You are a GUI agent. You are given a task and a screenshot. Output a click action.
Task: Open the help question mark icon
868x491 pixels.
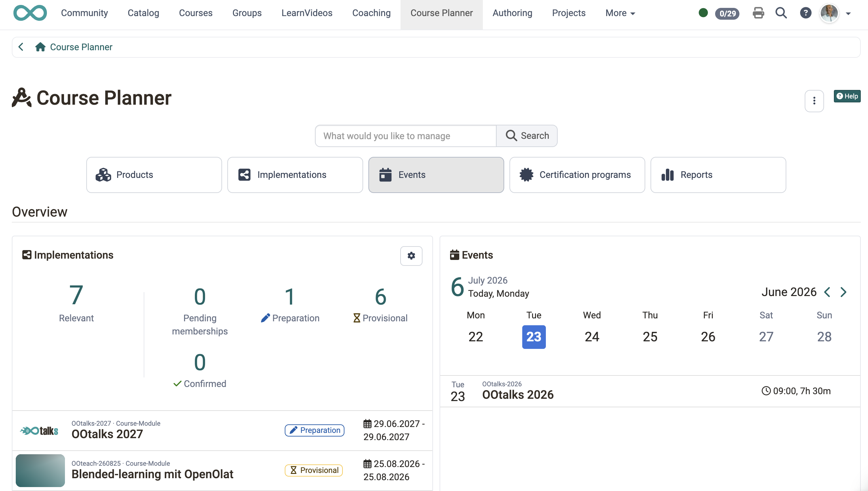click(805, 13)
